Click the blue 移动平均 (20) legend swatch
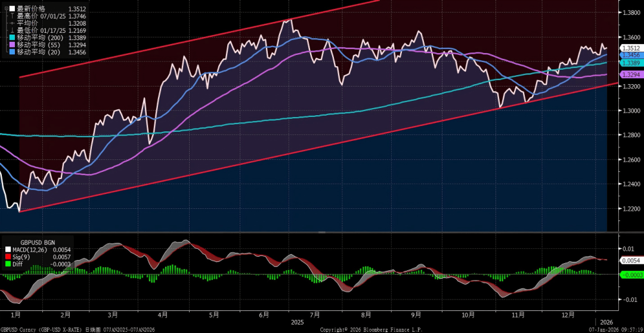The width and height of the screenshot is (644, 333). pyautogui.click(x=12, y=52)
